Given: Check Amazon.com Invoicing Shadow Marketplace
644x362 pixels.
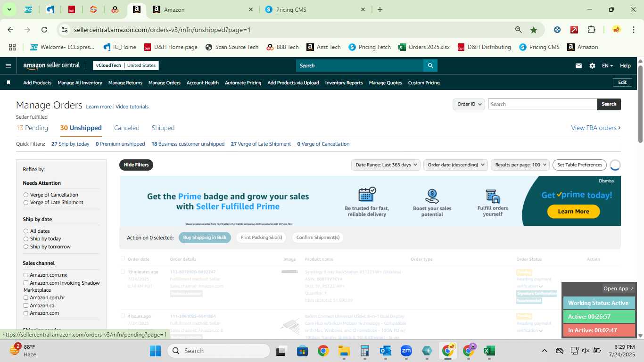Looking at the screenshot, I should [26, 283].
